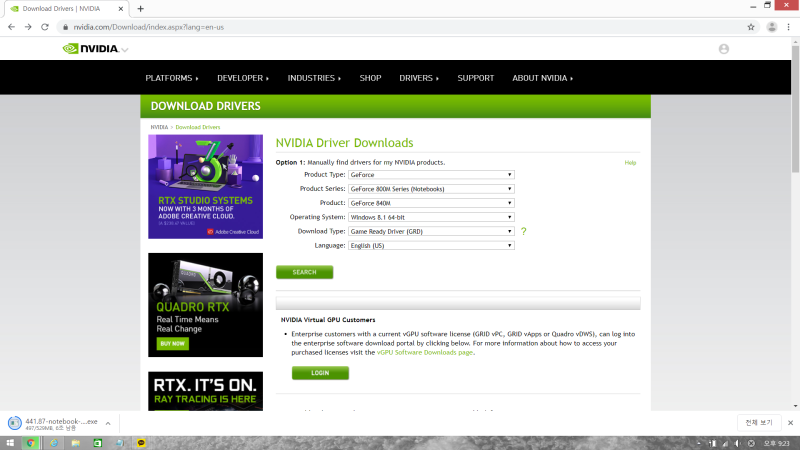Screen dimensions: 800x450
Task: Open the Help link
Action: click(x=630, y=163)
